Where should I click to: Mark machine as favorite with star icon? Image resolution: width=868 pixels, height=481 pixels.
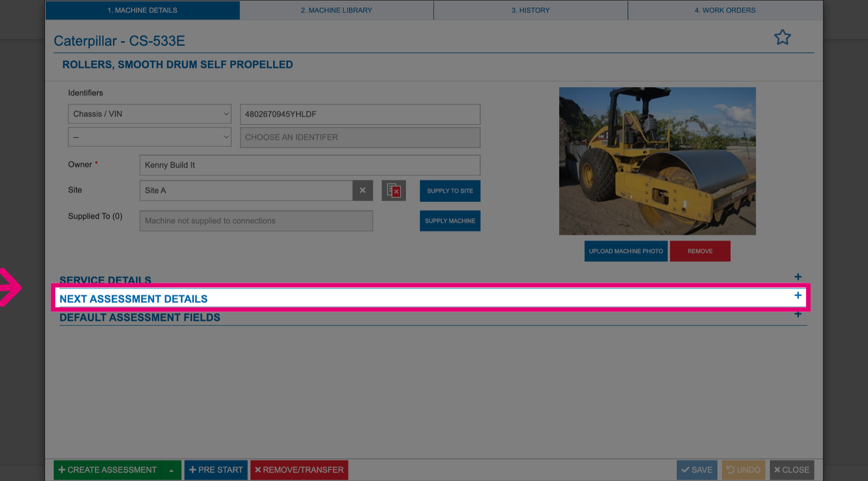pos(782,37)
